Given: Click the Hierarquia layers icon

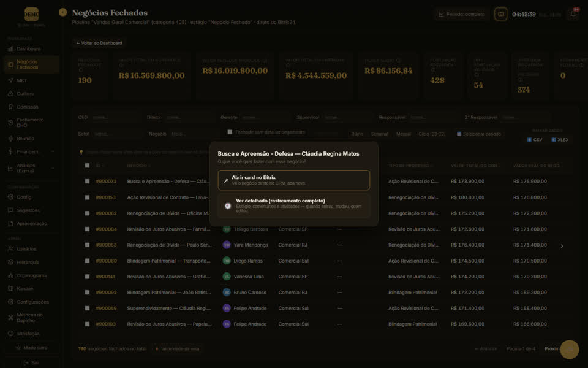Looking at the screenshot, I should point(10,262).
